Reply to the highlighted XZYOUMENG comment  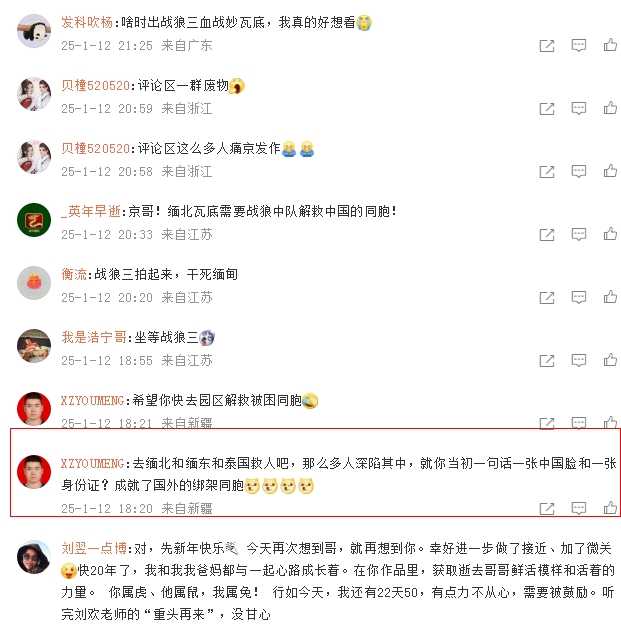coord(578,508)
